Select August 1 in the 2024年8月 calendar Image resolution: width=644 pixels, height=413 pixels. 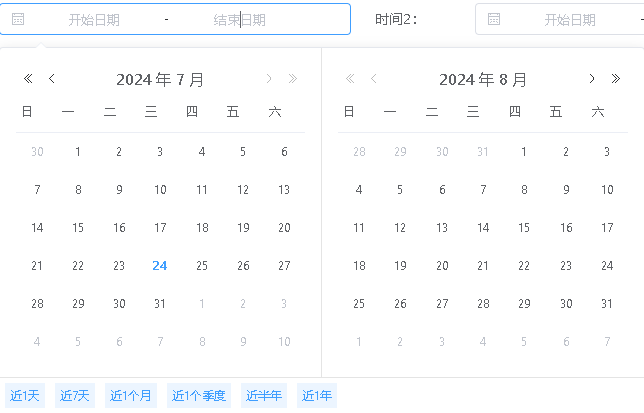(x=524, y=152)
